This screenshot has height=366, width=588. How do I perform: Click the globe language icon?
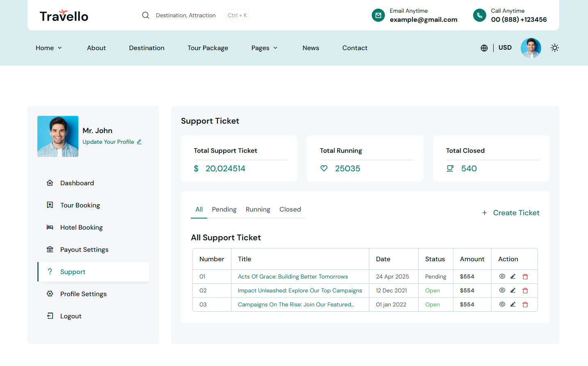484,48
